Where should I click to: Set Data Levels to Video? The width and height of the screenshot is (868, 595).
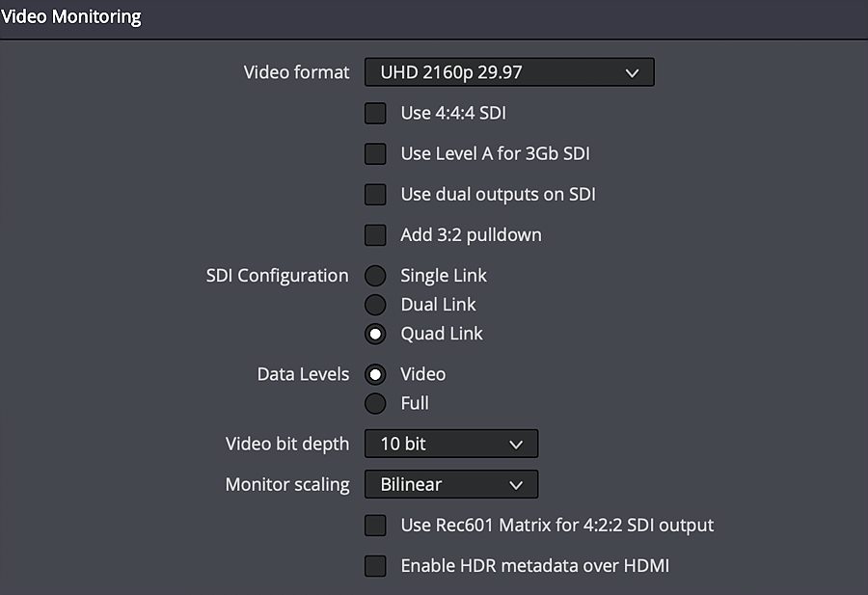pos(375,375)
